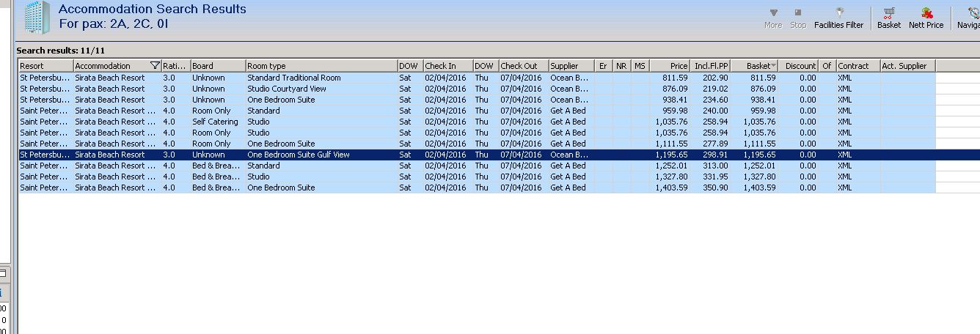Open the Accommodation column filter funnel

[154, 66]
